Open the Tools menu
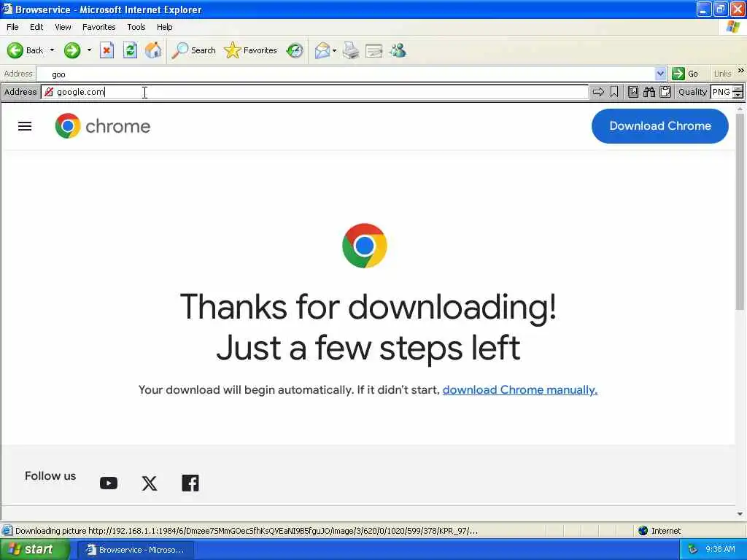This screenshot has width=747, height=560. [x=136, y=27]
